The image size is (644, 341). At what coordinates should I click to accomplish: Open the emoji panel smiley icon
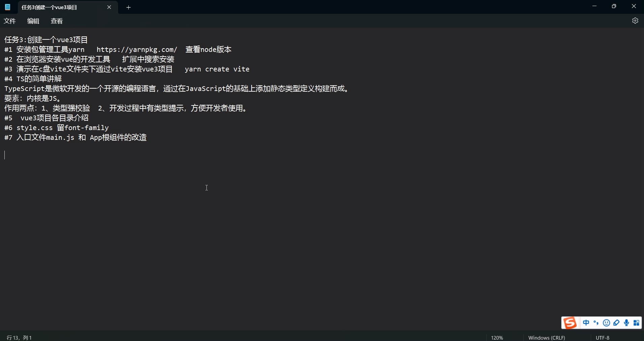[607, 323]
